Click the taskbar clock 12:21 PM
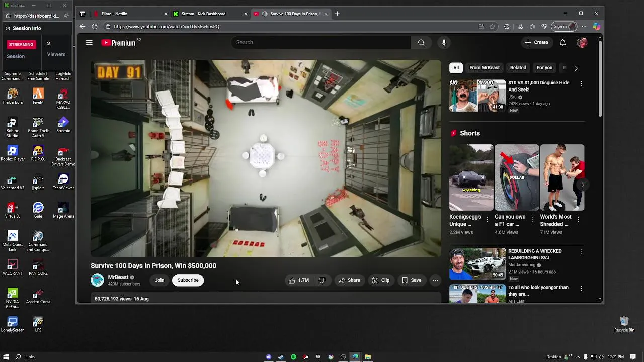Viewport: 644px width, 362px height. pyautogui.click(x=616, y=357)
